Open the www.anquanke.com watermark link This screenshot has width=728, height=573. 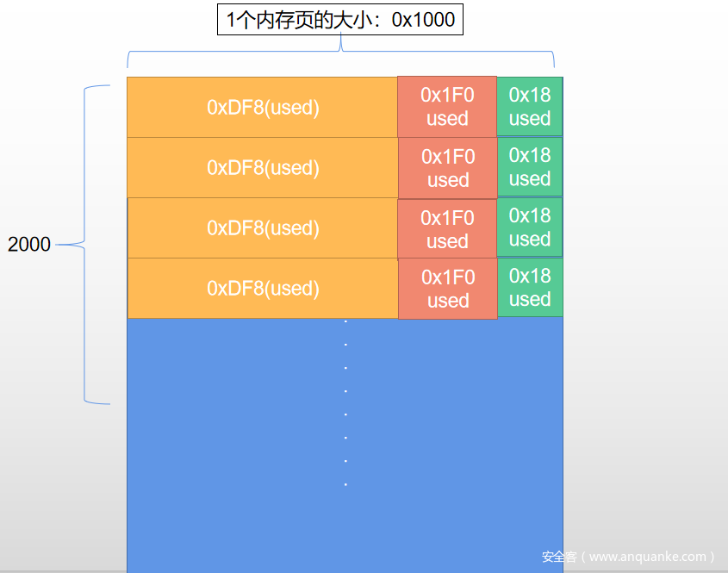(x=648, y=557)
